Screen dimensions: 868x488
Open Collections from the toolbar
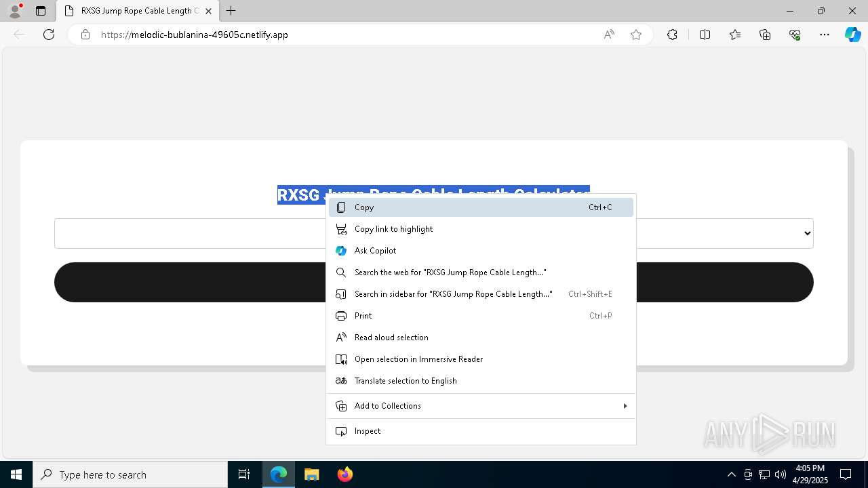tap(765, 35)
